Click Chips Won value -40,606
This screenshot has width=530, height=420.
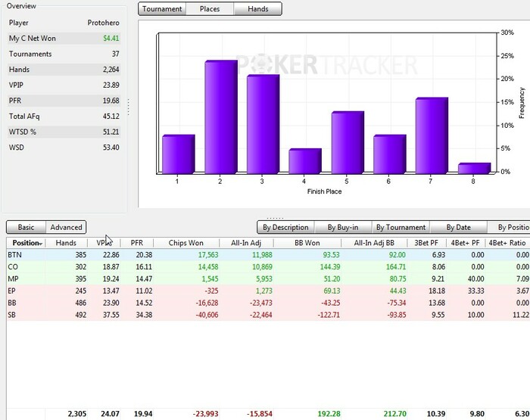pyautogui.click(x=207, y=315)
